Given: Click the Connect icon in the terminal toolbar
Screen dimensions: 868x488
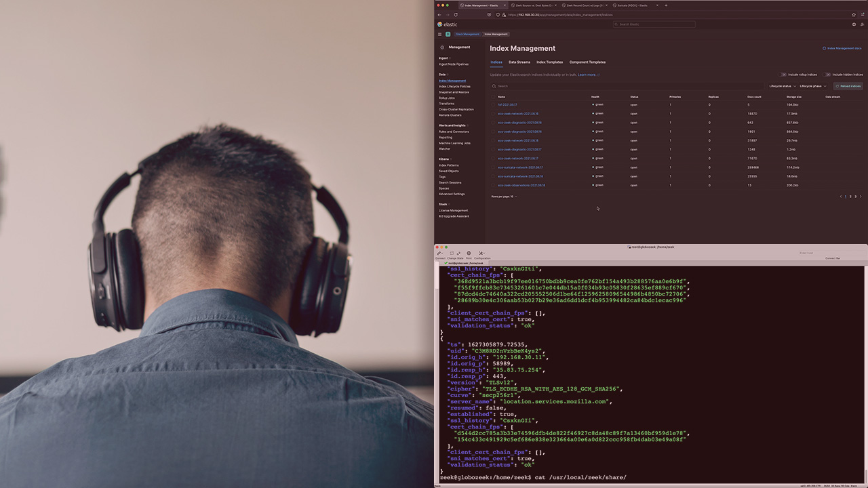Looking at the screenshot, I should 439,253.
